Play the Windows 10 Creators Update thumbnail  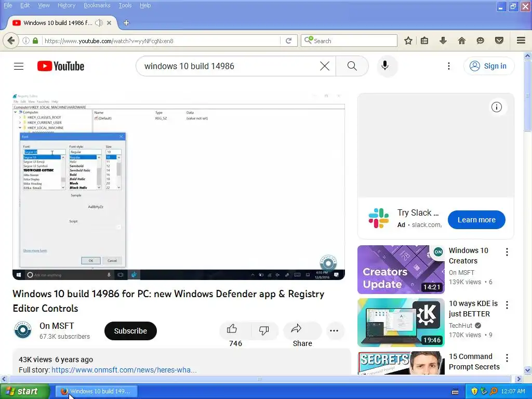401,270
